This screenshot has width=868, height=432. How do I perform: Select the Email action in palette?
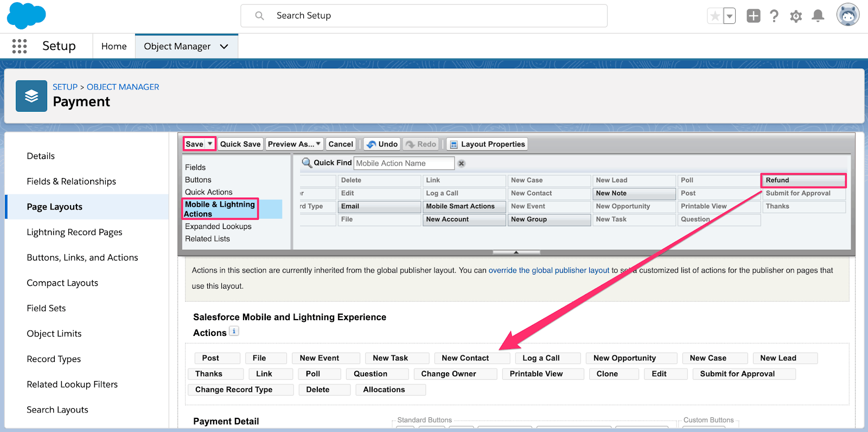(x=379, y=206)
